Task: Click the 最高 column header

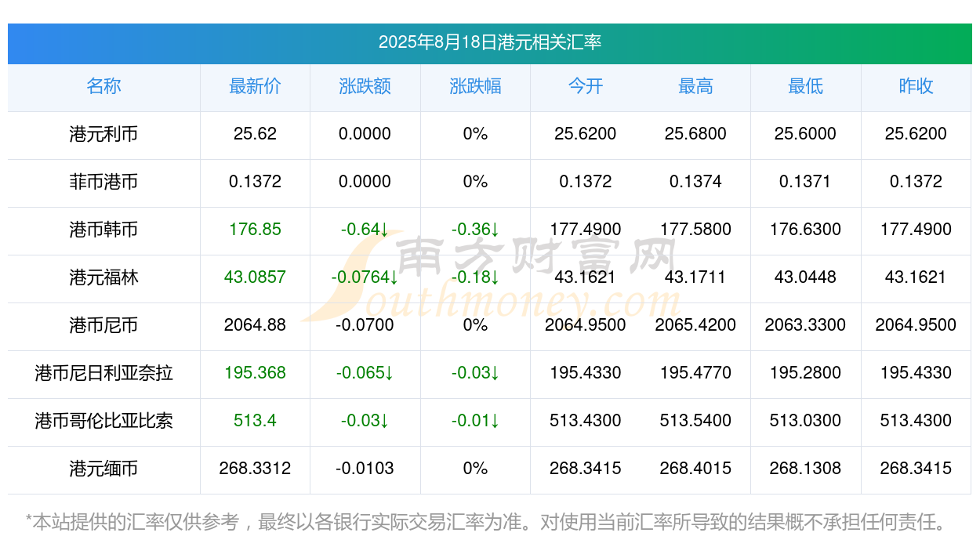Action: pos(695,86)
